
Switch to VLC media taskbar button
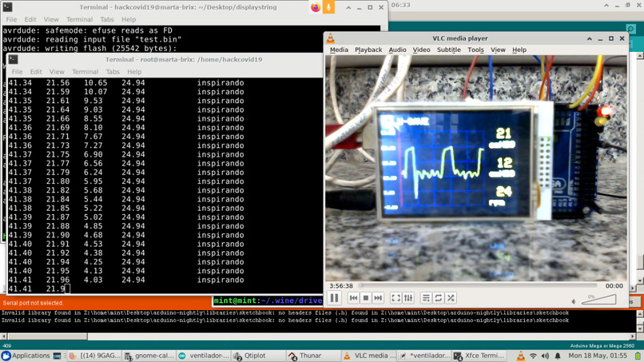pyautogui.click(x=368, y=356)
